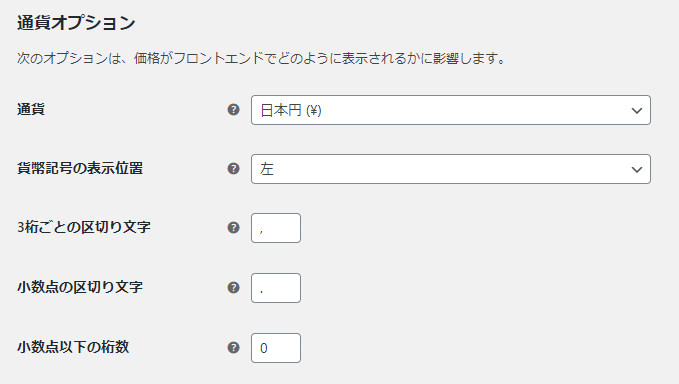This screenshot has height=384, width=679.
Task: Click the 0 value in decimals field
Action: [x=264, y=348]
